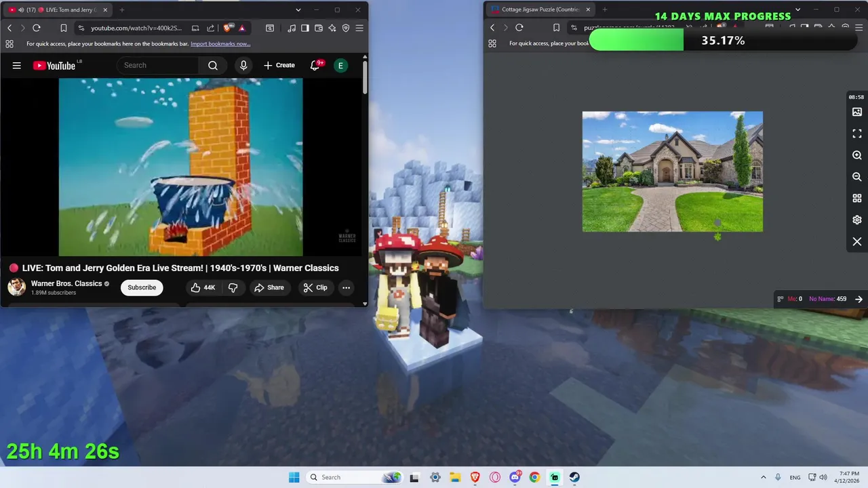Dislike the Tom and Jerry live stream

(233, 287)
